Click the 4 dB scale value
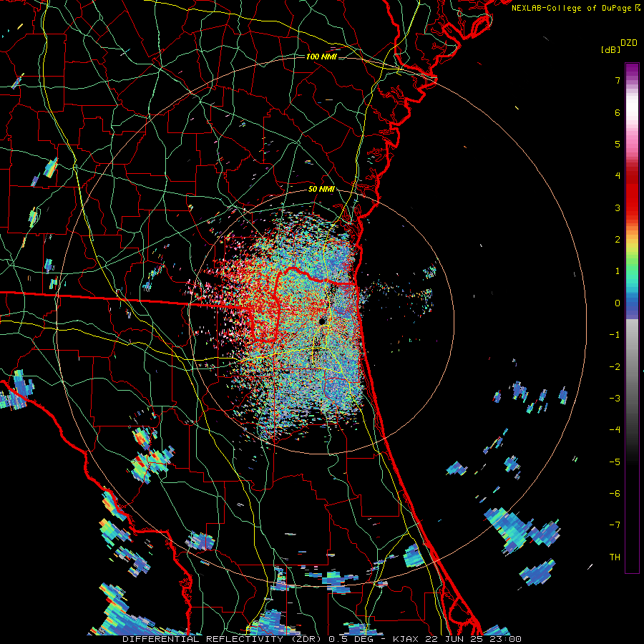 618,176
